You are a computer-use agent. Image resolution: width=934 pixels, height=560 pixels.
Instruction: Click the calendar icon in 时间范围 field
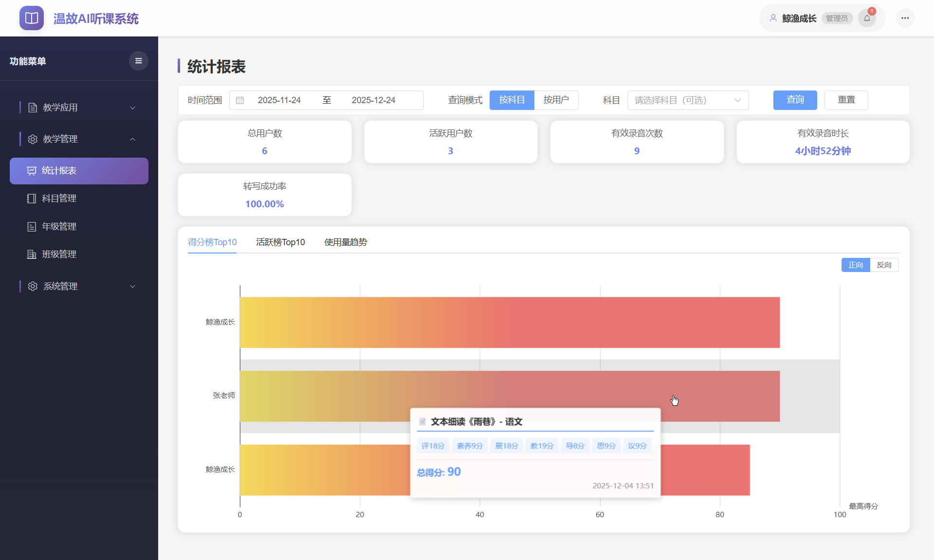coord(239,100)
